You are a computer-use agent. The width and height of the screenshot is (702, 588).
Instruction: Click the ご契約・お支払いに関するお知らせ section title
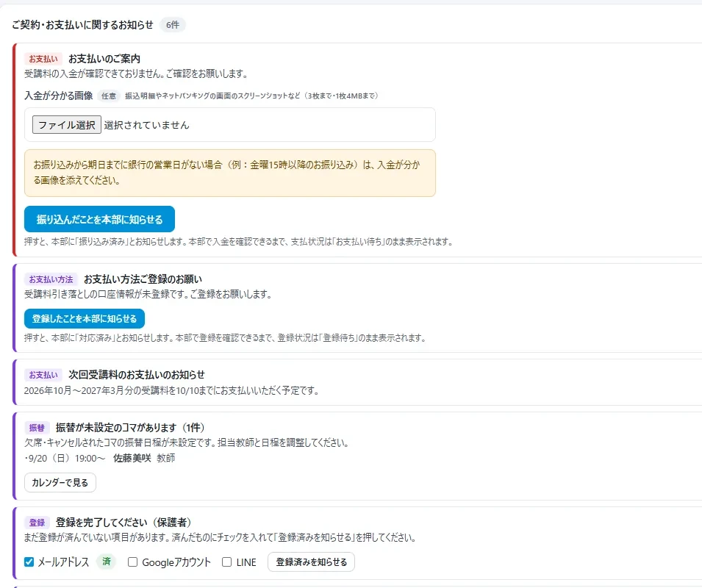[x=82, y=25]
